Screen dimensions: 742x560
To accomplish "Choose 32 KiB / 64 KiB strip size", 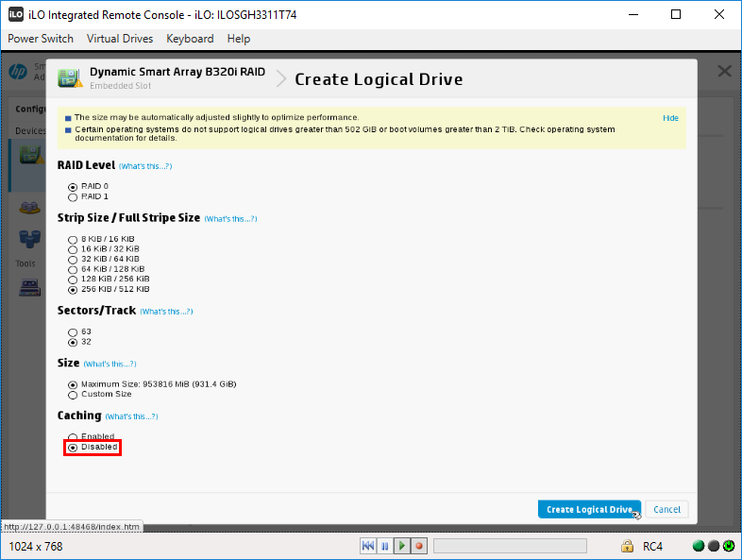I will point(73,260).
